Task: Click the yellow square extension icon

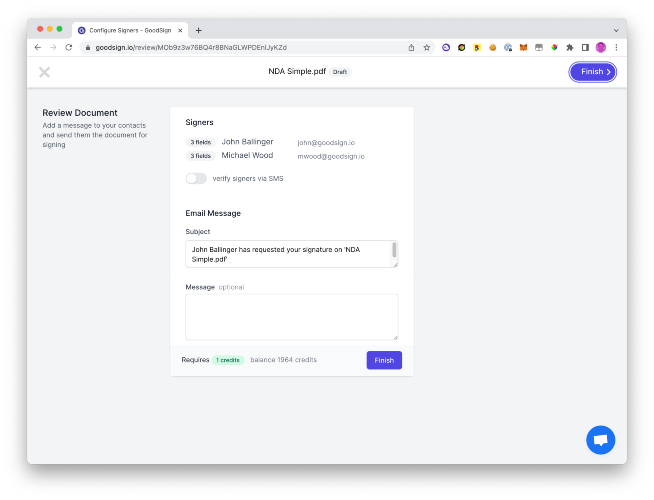Action: click(x=477, y=48)
